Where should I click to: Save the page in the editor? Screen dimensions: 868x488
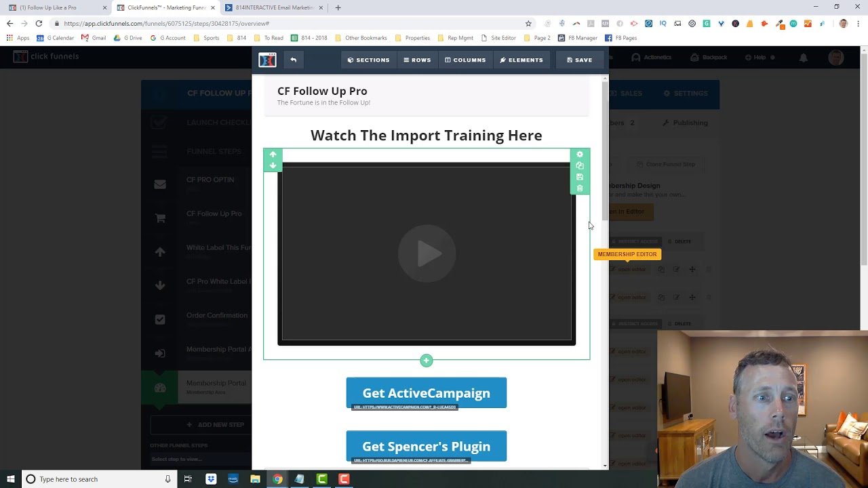point(580,60)
